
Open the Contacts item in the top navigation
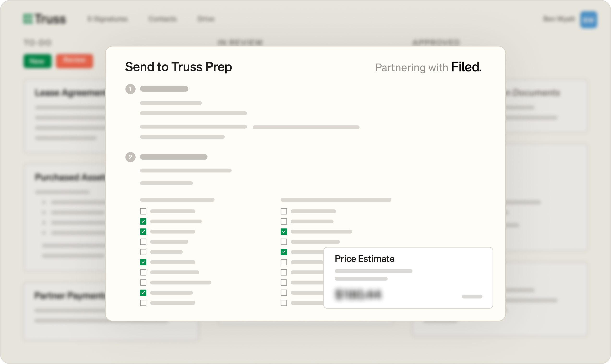[163, 19]
